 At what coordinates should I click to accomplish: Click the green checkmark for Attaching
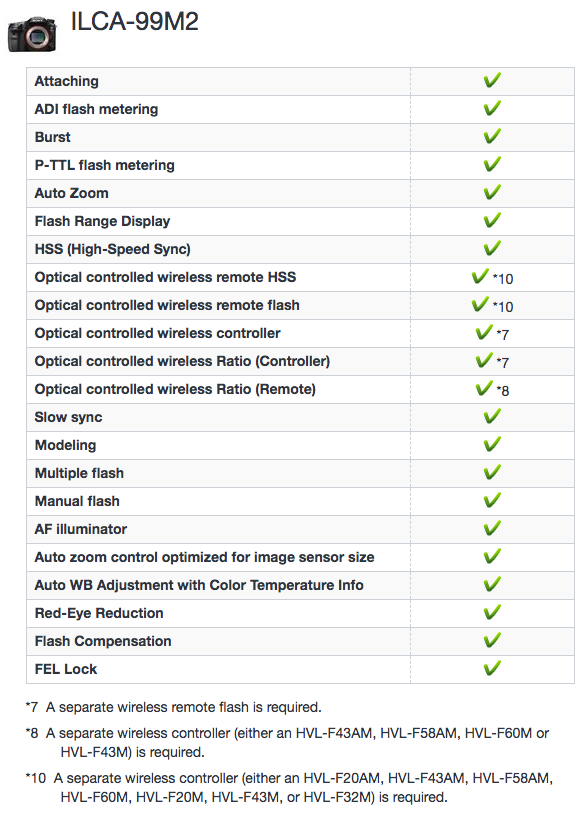coord(492,80)
